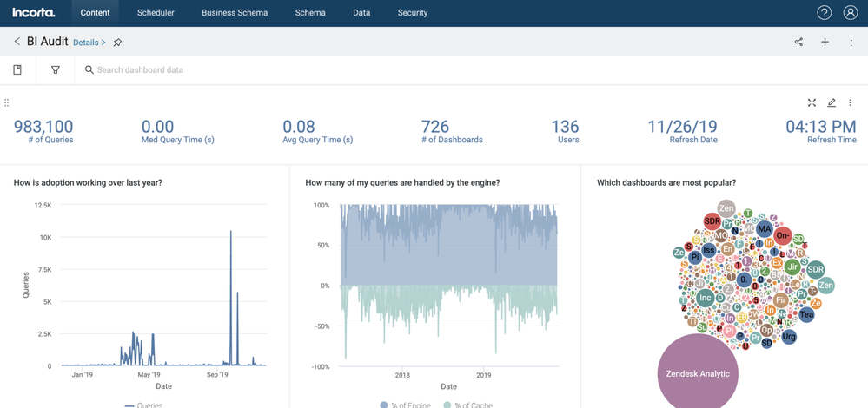Open the dashboard more options menu

(x=851, y=43)
